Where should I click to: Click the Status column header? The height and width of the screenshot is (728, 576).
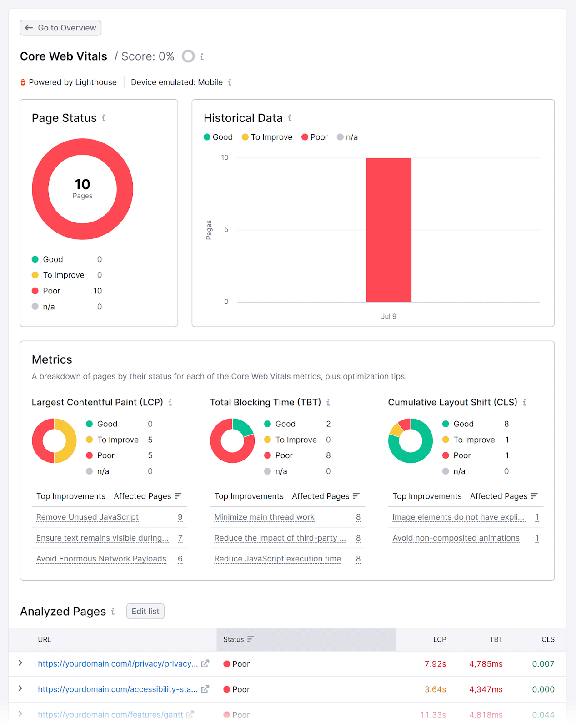coord(306,639)
